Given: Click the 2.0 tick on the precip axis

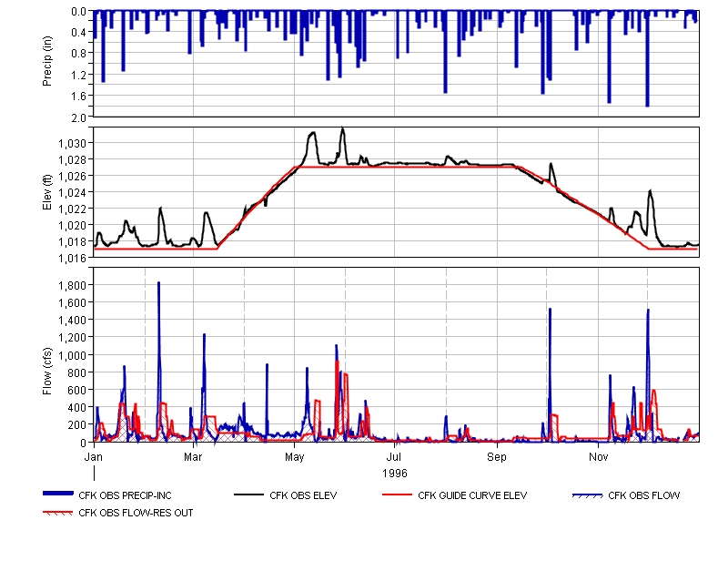Looking at the screenshot, I should coord(79,117).
